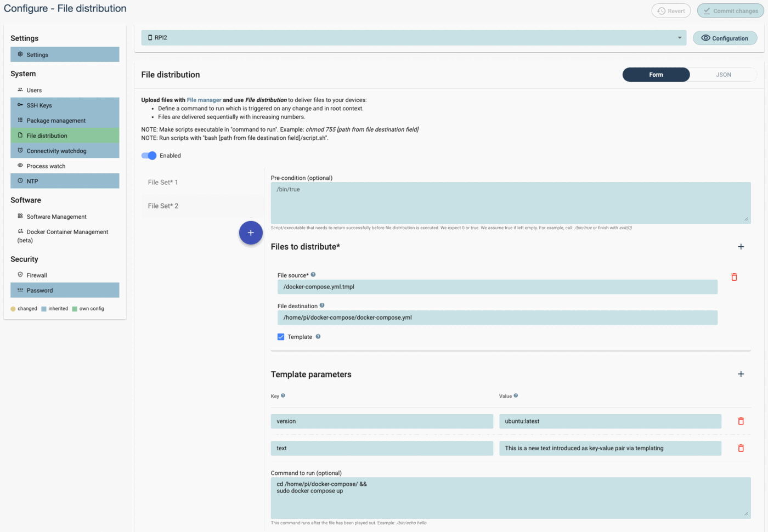
Task: Add a new Template parameter via plus
Action: click(741, 373)
